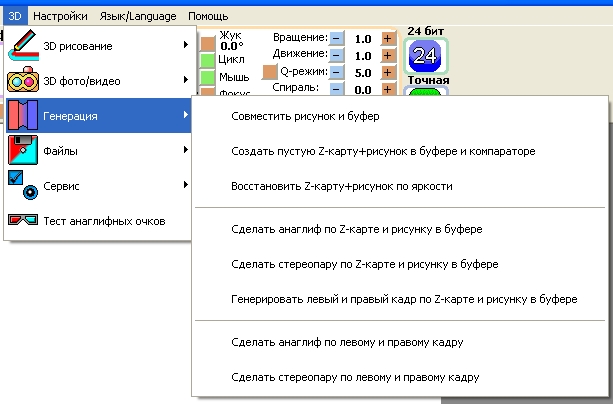Click the 24 бит label
The image size is (613, 404).
coord(425,31)
